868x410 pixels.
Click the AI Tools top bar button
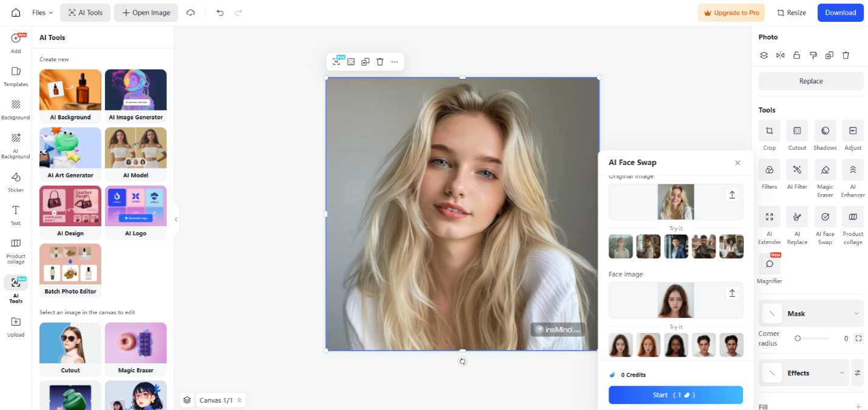coord(85,13)
